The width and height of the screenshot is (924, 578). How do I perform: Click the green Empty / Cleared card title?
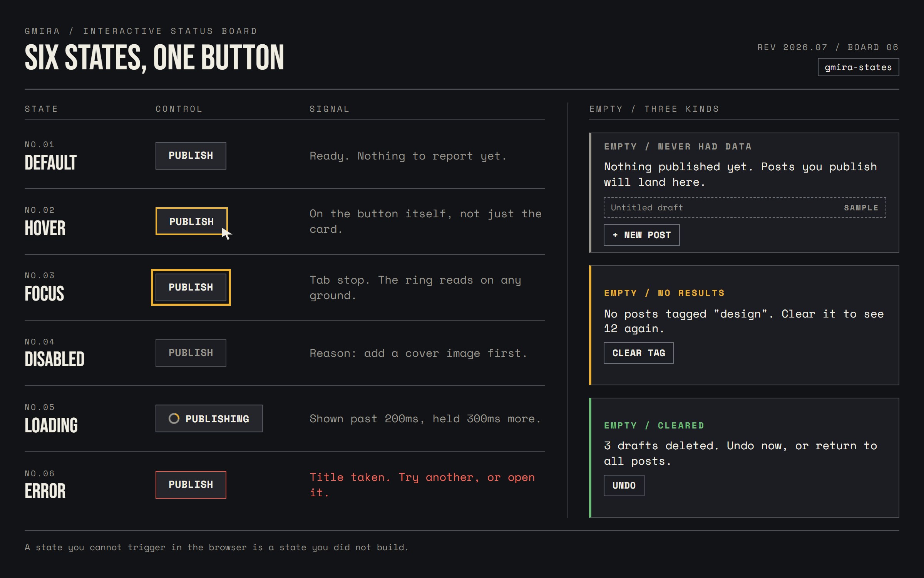coord(654,425)
